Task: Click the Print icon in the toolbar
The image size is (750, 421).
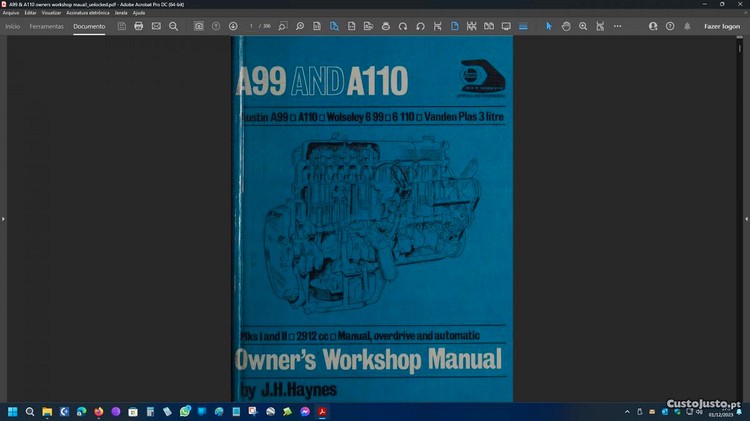Action: tap(139, 26)
